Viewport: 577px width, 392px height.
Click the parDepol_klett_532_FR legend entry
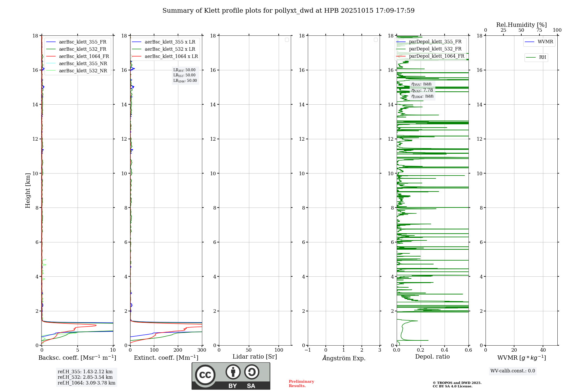tap(435, 49)
